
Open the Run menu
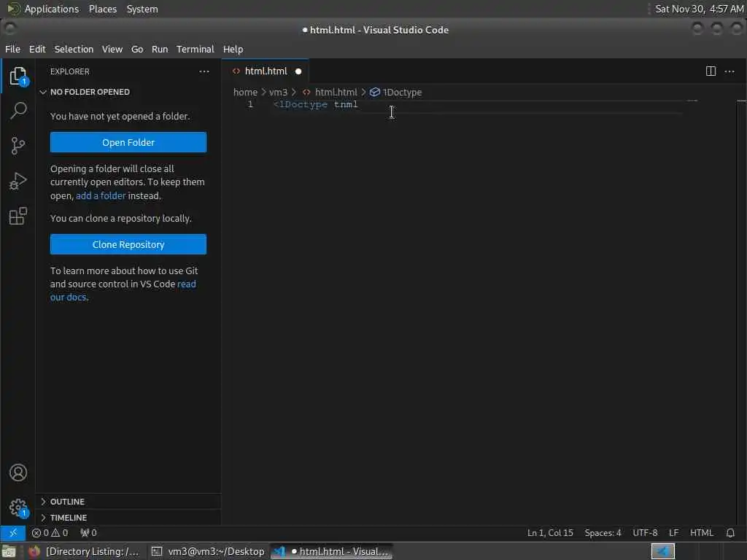(x=160, y=49)
